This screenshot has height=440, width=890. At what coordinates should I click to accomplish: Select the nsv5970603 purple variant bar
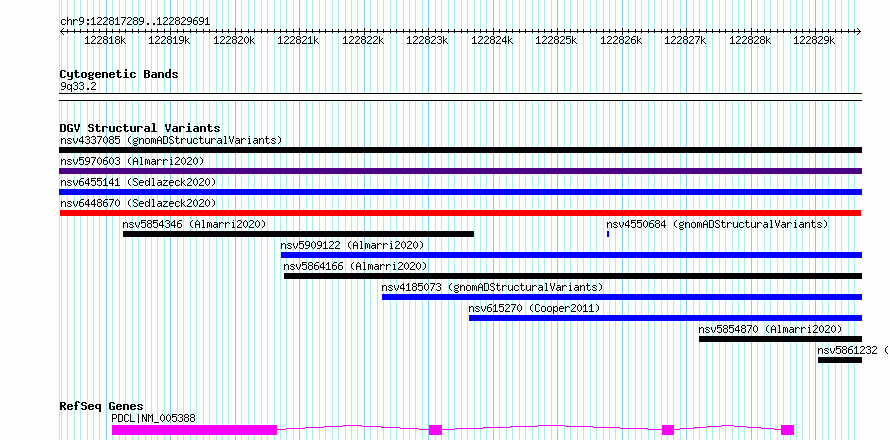(460, 171)
